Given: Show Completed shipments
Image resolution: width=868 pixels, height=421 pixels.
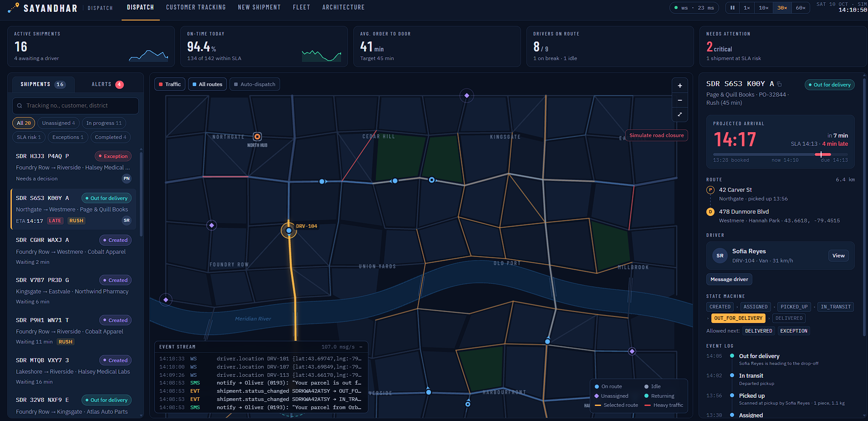Looking at the screenshot, I should click(111, 137).
